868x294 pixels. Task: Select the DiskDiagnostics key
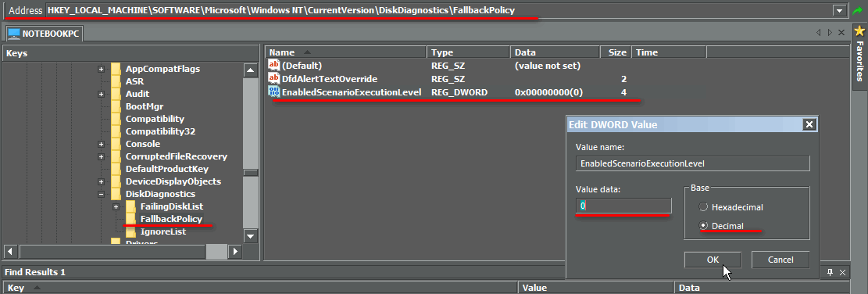click(160, 195)
